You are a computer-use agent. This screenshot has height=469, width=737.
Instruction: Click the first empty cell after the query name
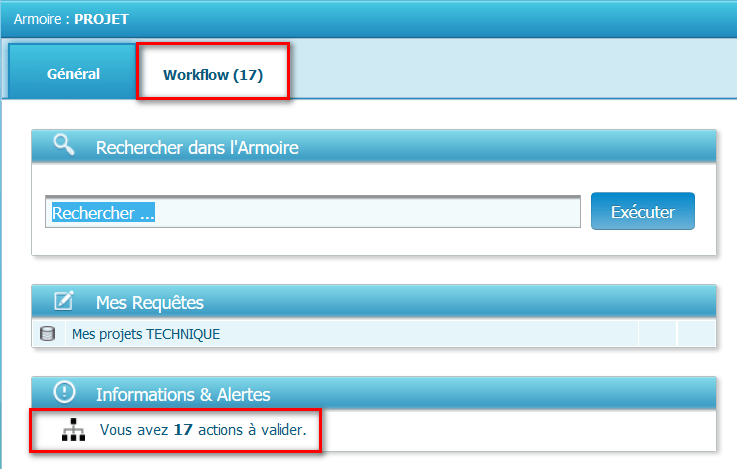(x=657, y=334)
